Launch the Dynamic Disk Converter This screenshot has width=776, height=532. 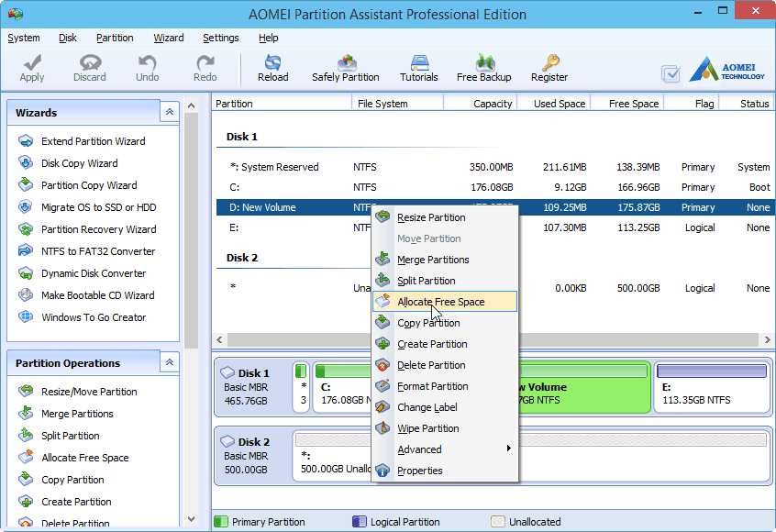(x=83, y=273)
